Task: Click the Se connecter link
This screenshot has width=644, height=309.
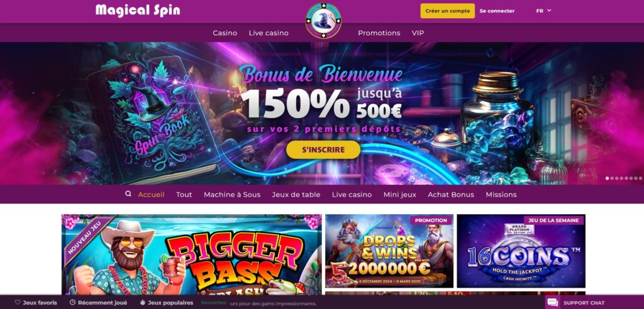Action: pos(497,11)
